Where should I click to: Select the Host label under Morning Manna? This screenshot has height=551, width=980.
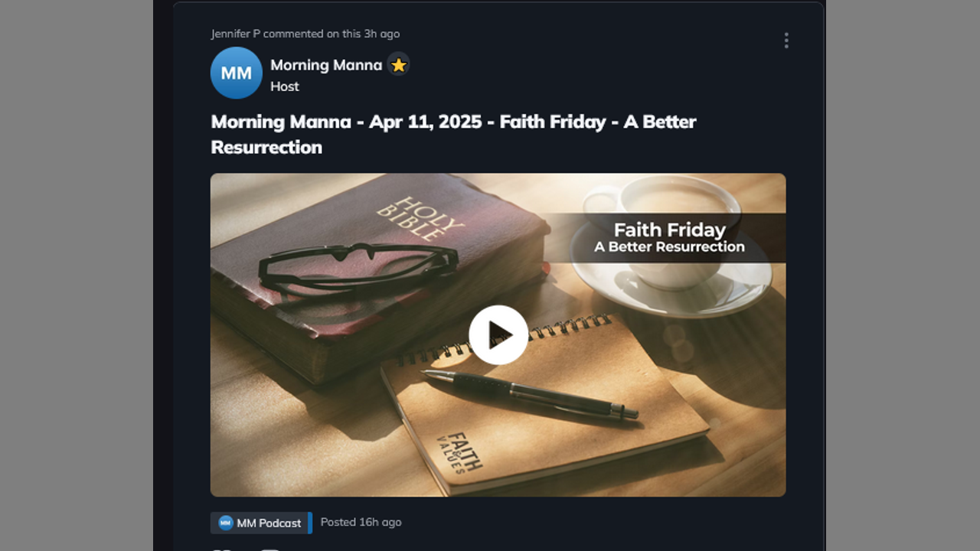point(285,86)
